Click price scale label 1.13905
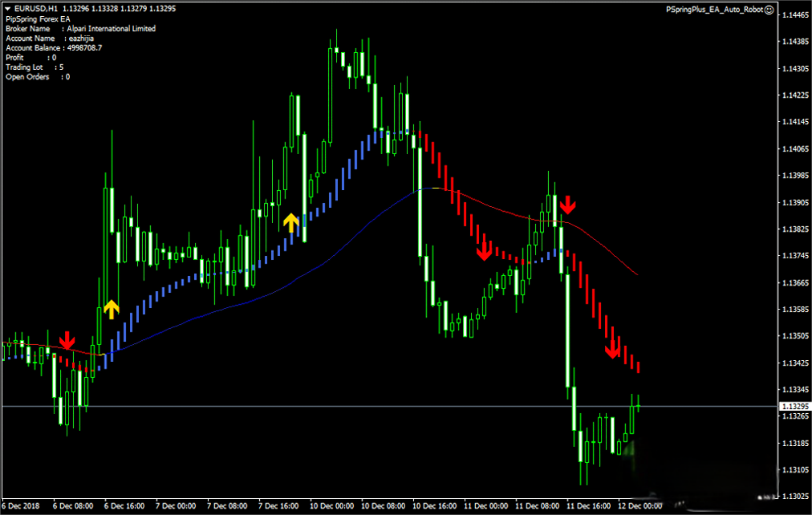The image size is (812, 515). [795, 202]
